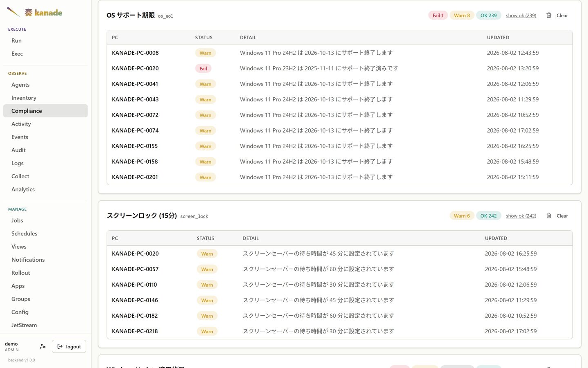Open the Exec page
The width and height of the screenshot is (588, 368).
click(45, 54)
